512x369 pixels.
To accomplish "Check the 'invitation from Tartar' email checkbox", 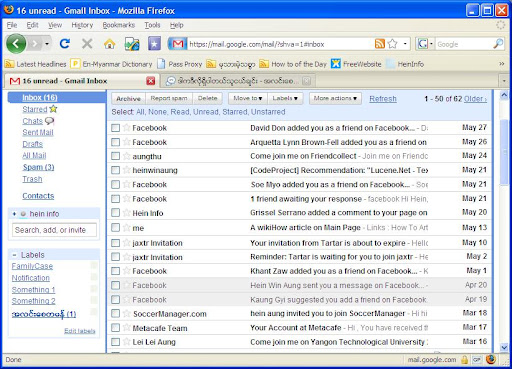I will (x=115, y=243).
